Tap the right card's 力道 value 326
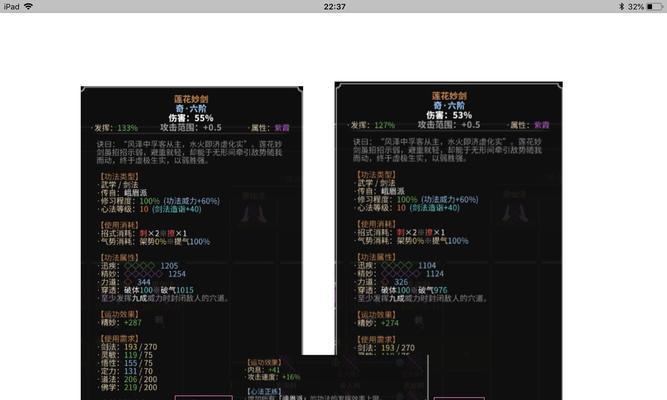Screen dimensions: 667x400 (401, 282)
